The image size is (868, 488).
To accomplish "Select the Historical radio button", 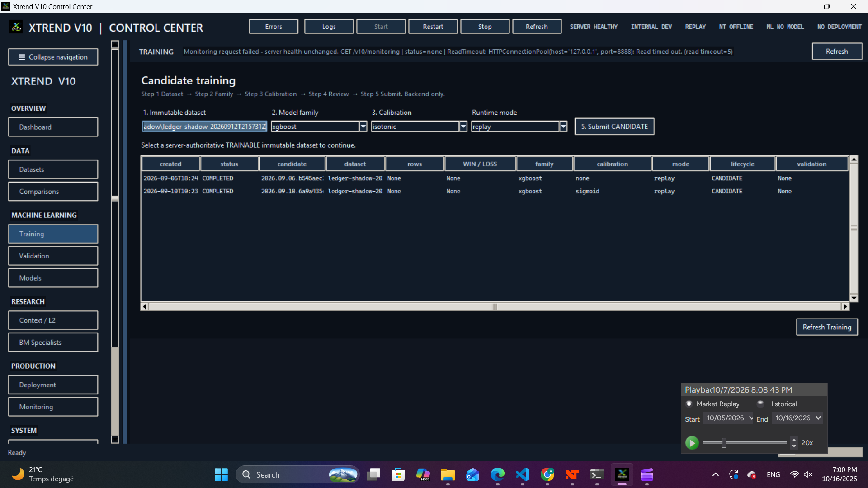I will point(760,404).
